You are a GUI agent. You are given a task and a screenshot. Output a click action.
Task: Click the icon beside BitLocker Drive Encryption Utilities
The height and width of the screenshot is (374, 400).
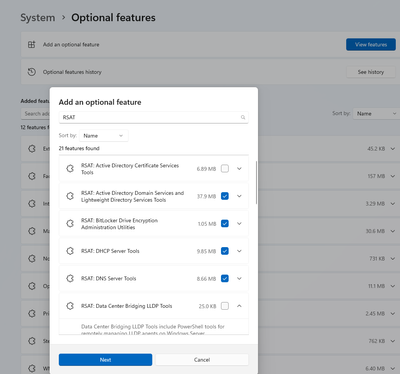pyautogui.click(x=70, y=223)
